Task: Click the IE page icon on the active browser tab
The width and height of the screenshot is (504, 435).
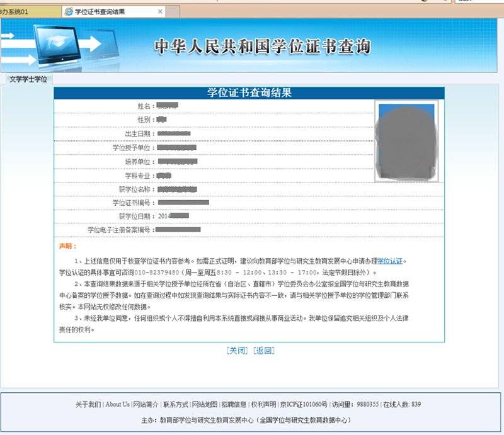Action: (x=68, y=12)
